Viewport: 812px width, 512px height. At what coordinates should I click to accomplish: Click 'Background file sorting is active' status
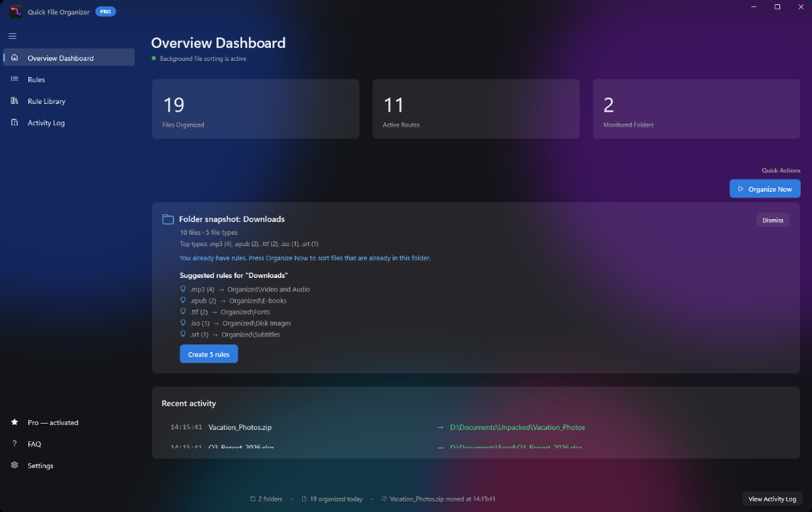[x=203, y=59]
